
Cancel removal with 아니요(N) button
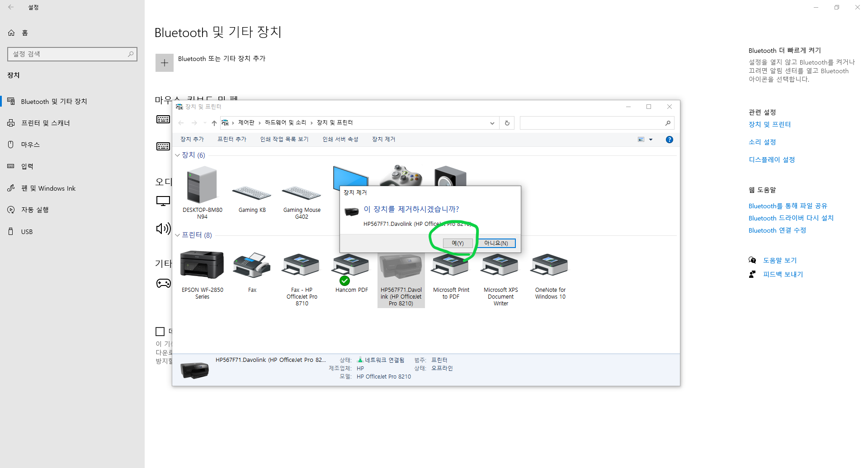[496, 243]
